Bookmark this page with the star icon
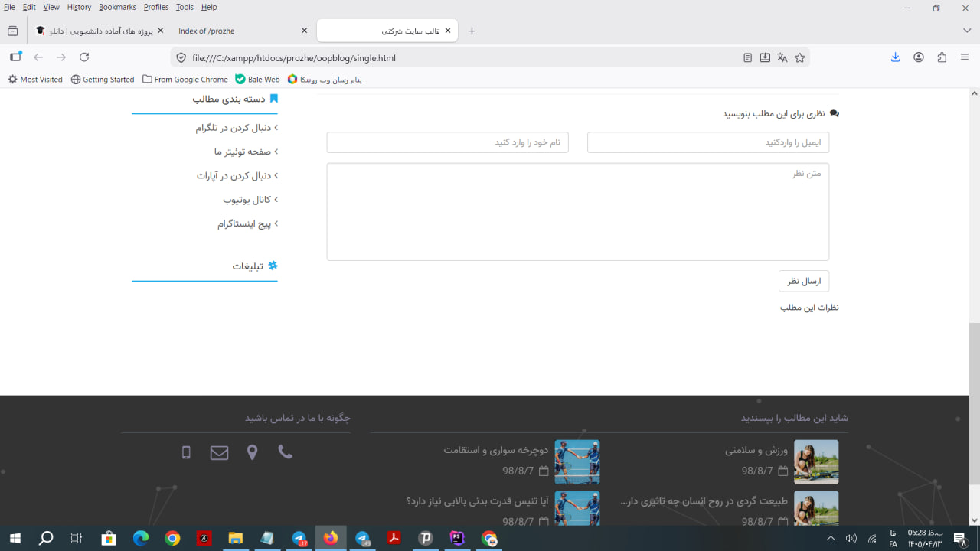This screenshot has width=980, height=551. coord(800,57)
